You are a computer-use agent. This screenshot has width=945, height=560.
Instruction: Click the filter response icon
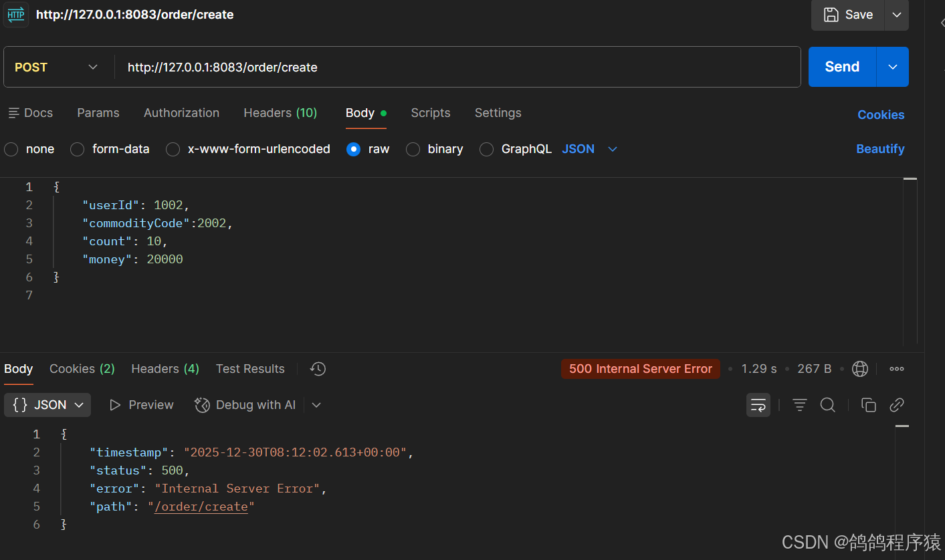[x=800, y=405]
